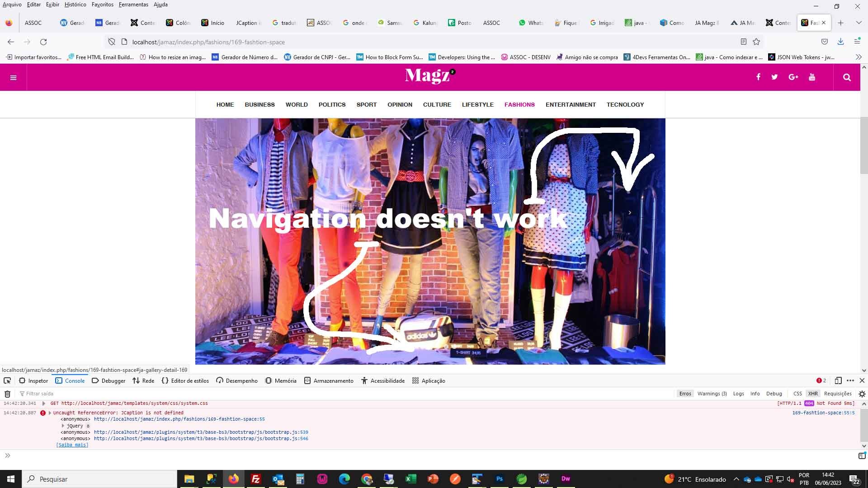Toggle the Erros filter in console
The image size is (868, 488).
pyautogui.click(x=685, y=394)
